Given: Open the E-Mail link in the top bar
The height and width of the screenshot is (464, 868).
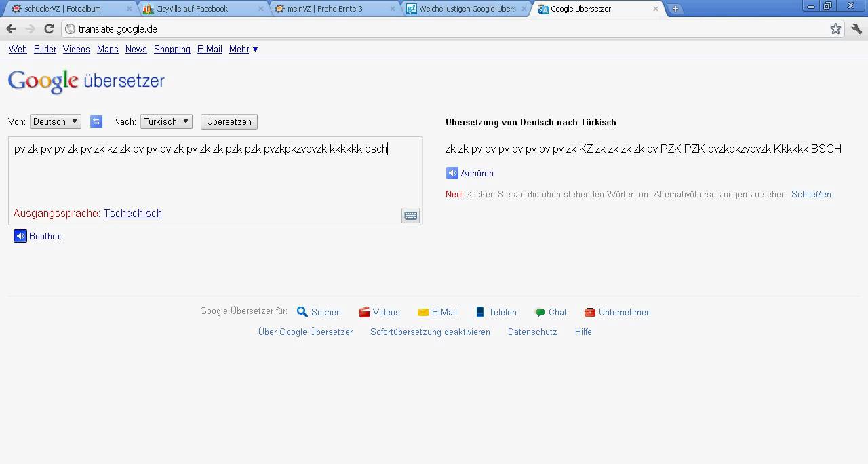Looking at the screenshot, I should click(x=210, y=49).
